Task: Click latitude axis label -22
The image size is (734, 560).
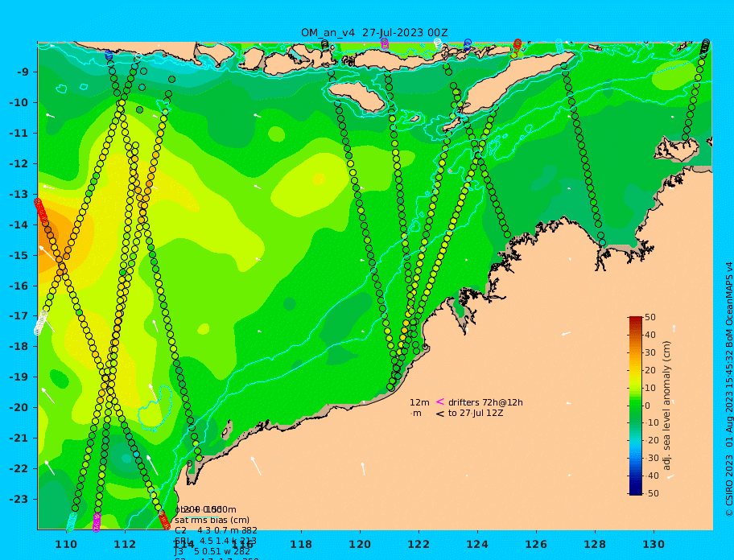Action: click(x=19, y=469)
